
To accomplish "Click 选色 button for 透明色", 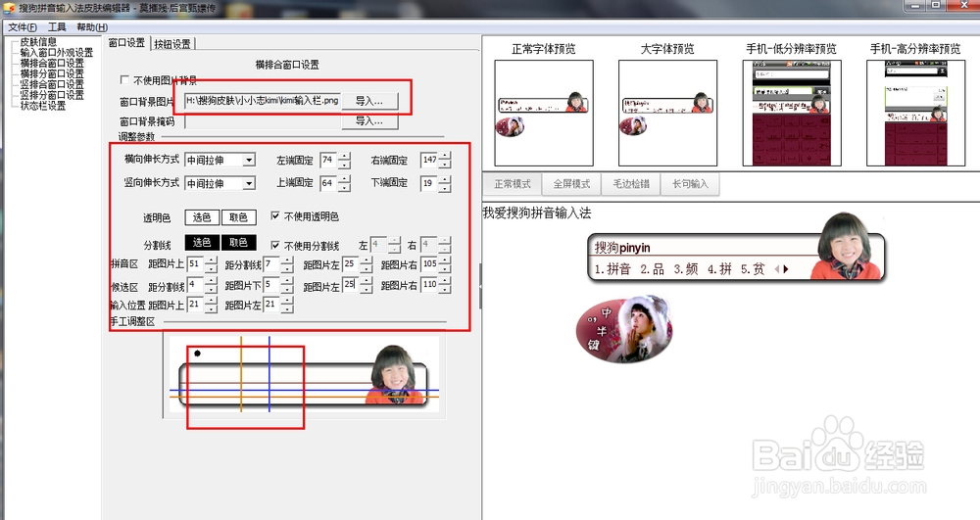I will (x=202, y=217).
